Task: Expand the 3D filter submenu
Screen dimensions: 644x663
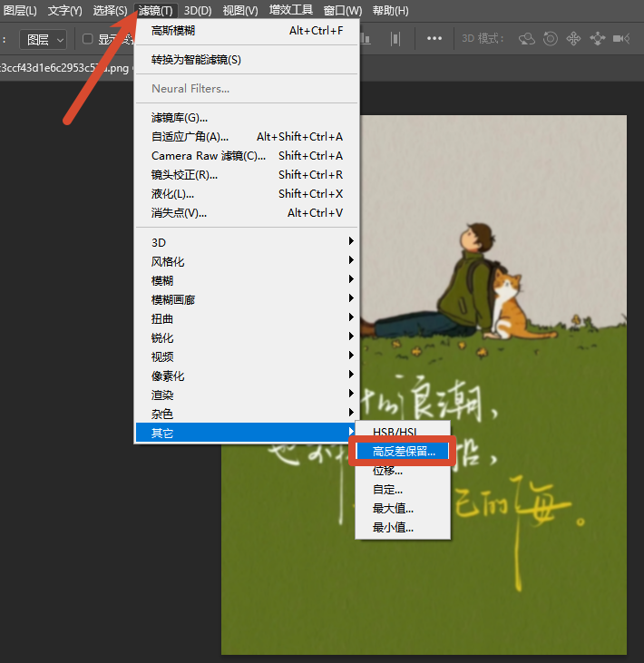Action: (x=247, y=242)
